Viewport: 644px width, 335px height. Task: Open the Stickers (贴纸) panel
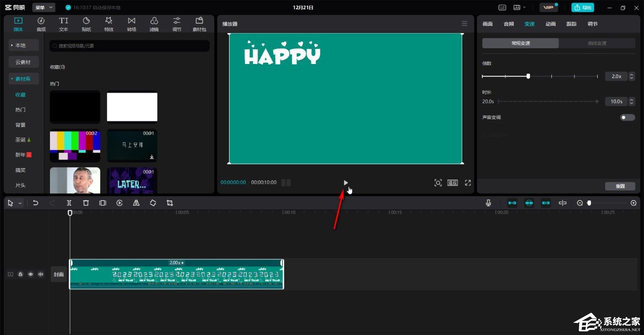click(x=86, y=24)
